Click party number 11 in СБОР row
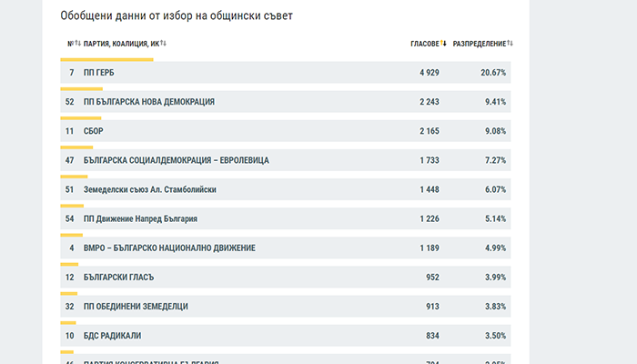 coord(70,131)
